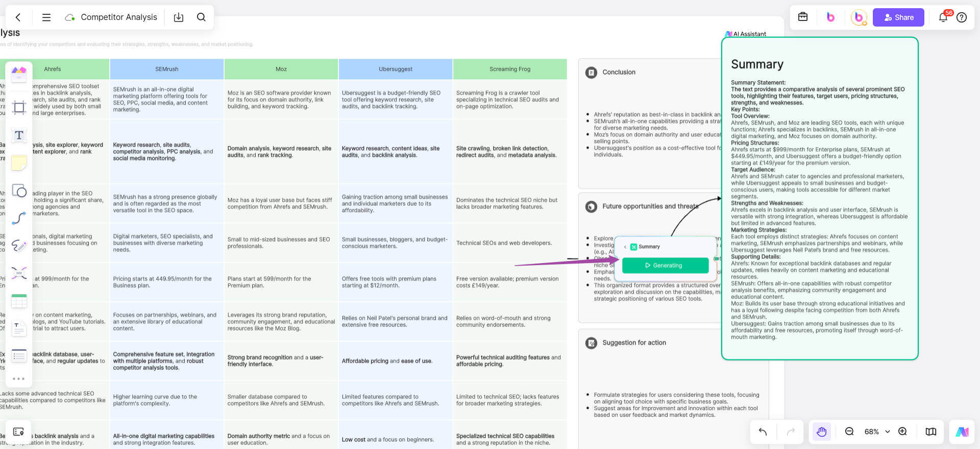This screenshot has width=980, height=449.
Task: Undo the last action
Action: [x=763, y=432]
